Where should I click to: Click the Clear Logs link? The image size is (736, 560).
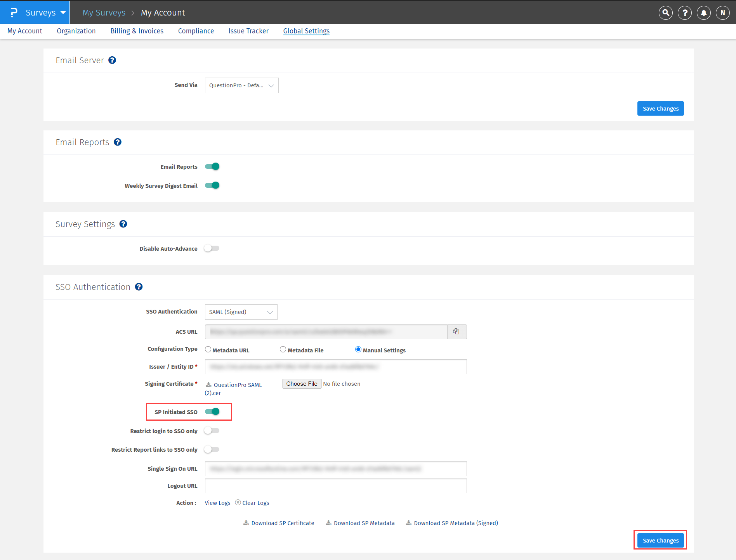[256, 503]
